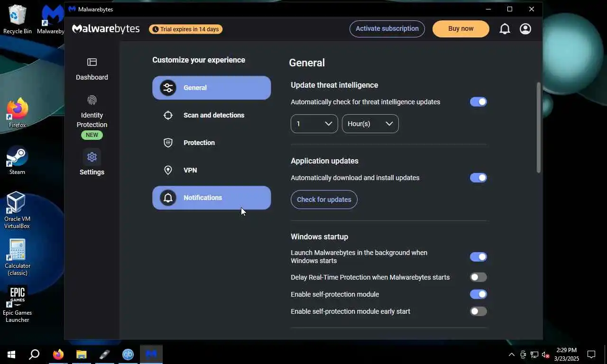The image size is (607, 364).
Task: Open Firefox from the taskbar
Action: click(x=58, y=354)
